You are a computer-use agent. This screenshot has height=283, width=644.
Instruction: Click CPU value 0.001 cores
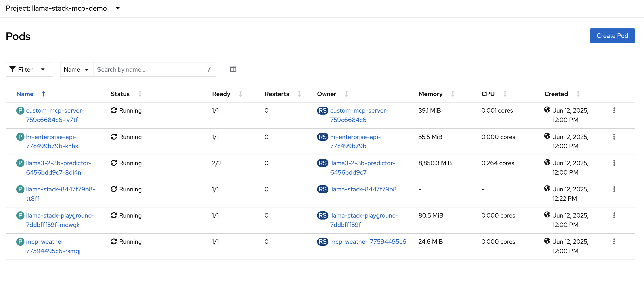click(x=497, y=110)
